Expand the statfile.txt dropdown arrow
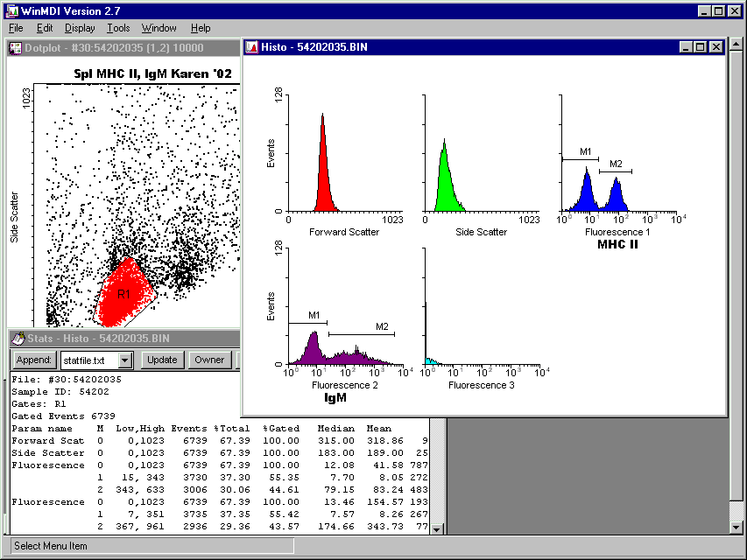 125,360
